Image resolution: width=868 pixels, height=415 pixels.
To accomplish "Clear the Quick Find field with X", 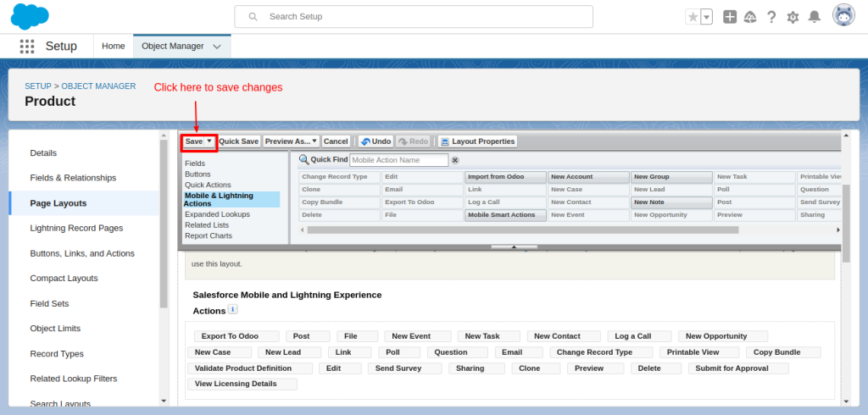I will [455, 160].
